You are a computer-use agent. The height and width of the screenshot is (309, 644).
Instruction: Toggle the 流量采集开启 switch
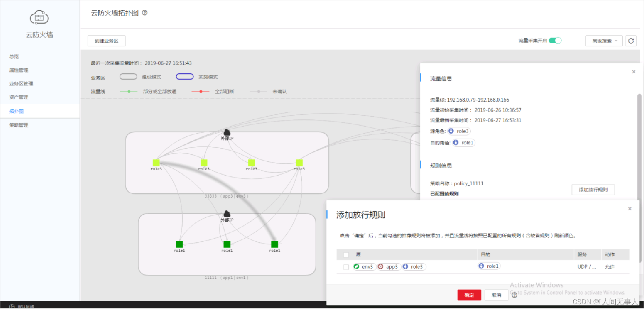[x=555, y=41]
